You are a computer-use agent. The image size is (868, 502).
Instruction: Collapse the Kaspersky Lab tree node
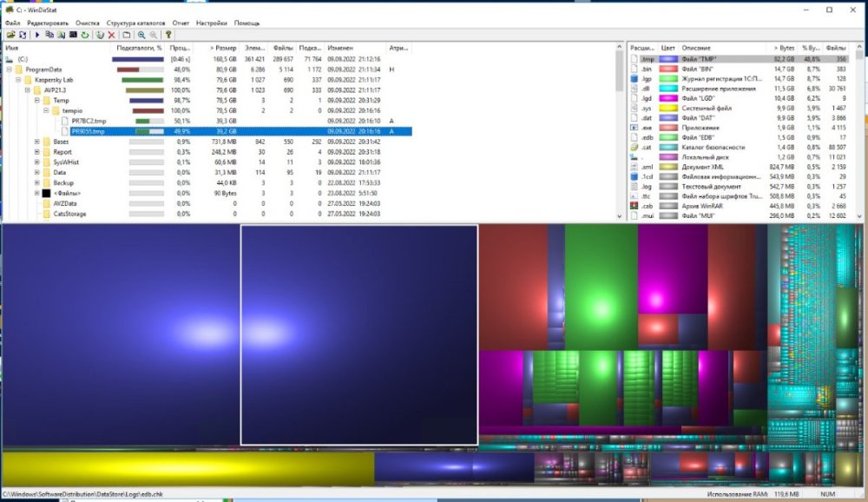tap(18, 80)
